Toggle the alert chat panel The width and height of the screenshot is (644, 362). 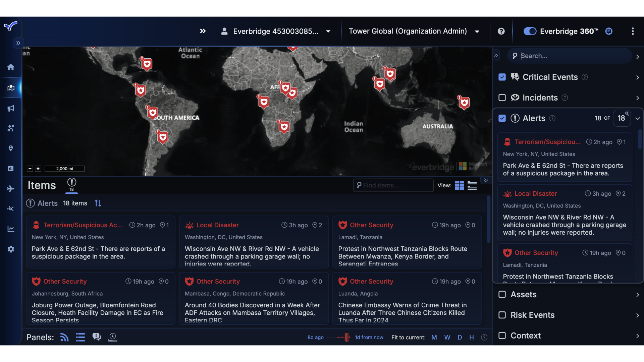pos(97,337)
